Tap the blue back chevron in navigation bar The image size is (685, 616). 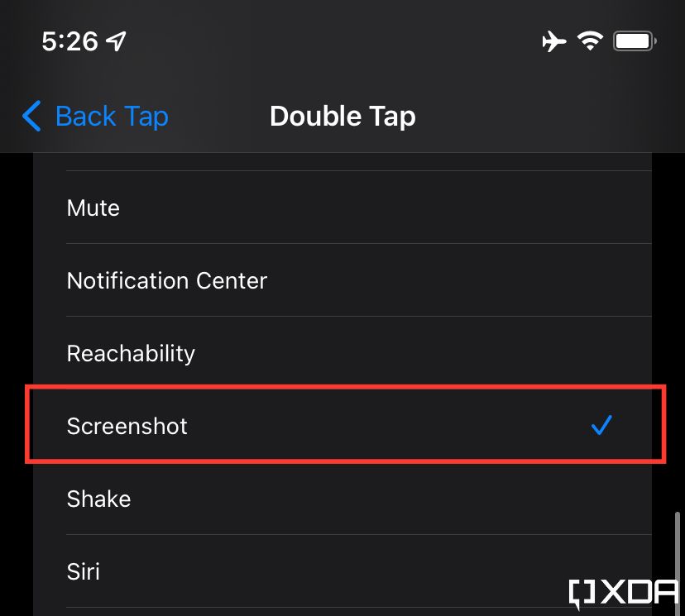pyautogui.click(x=31, y=117)
